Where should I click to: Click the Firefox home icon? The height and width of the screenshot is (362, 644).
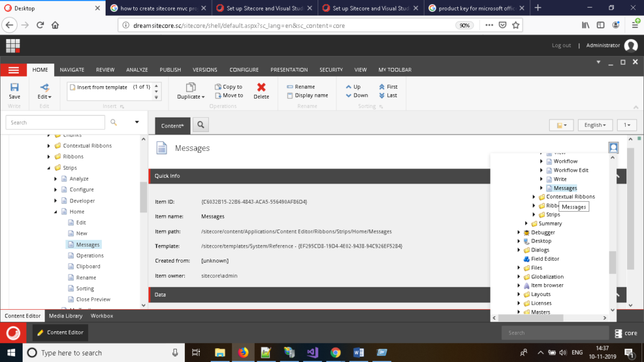(x=55, y=25)
